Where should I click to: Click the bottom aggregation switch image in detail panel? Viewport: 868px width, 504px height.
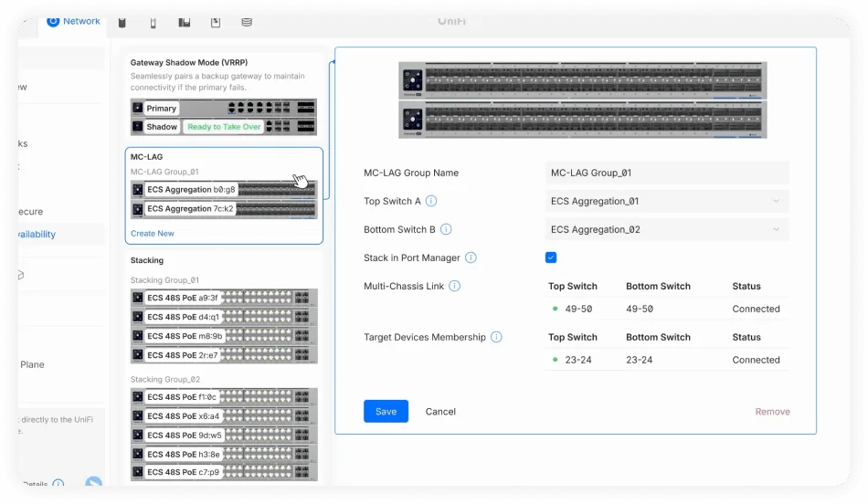[x=582, y=119]
